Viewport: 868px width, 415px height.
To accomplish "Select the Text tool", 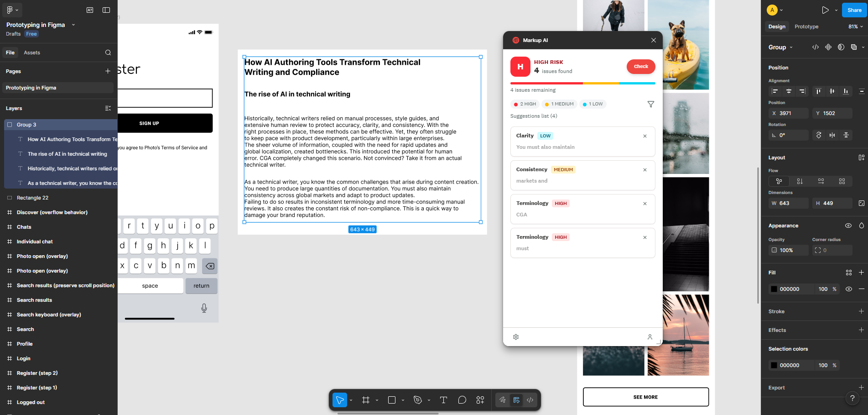I will point(443,400).
